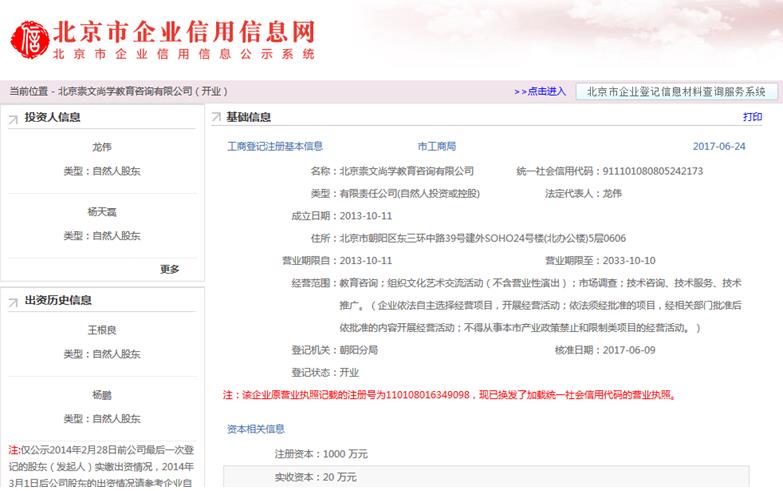
Task: Click the company name after 名称
Action: click(x=406, y=171)
